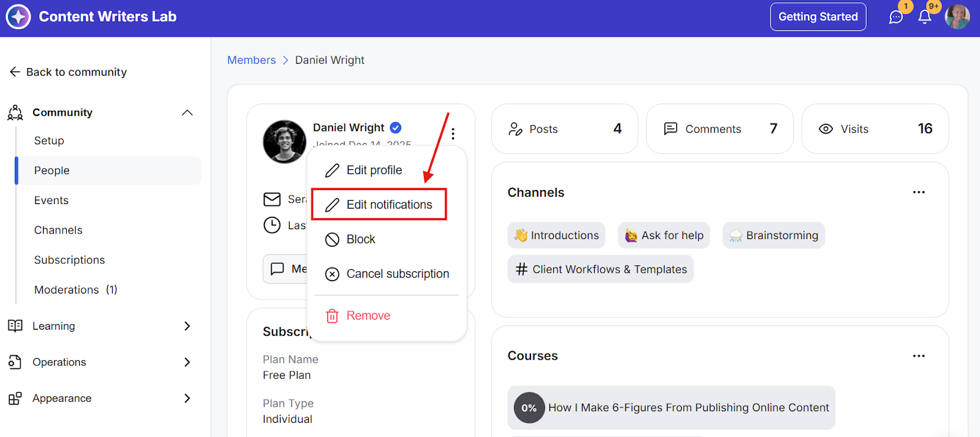Click the Free Plan name text
Viewport: 980px width, 437px height.
(x=287, y=375)
